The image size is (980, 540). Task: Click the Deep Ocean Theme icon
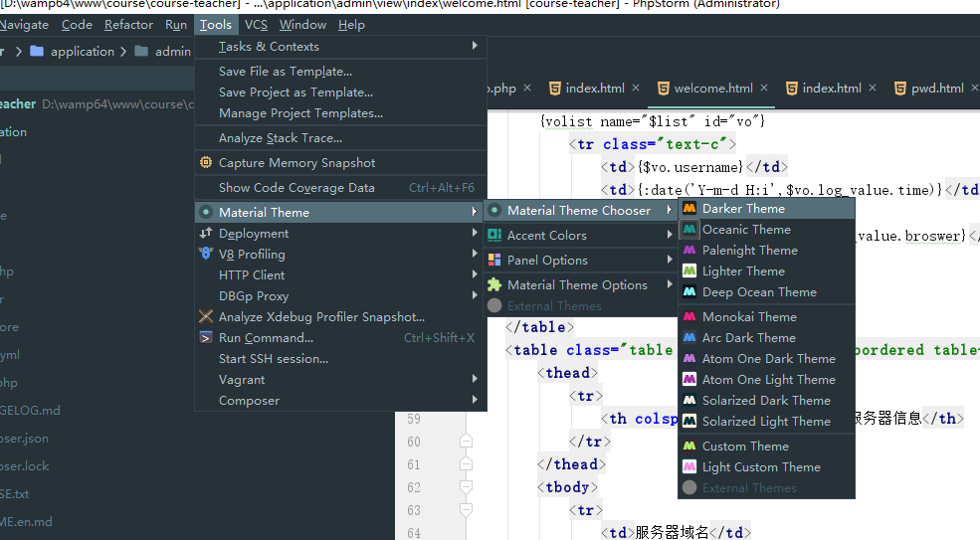pos(689,291)
